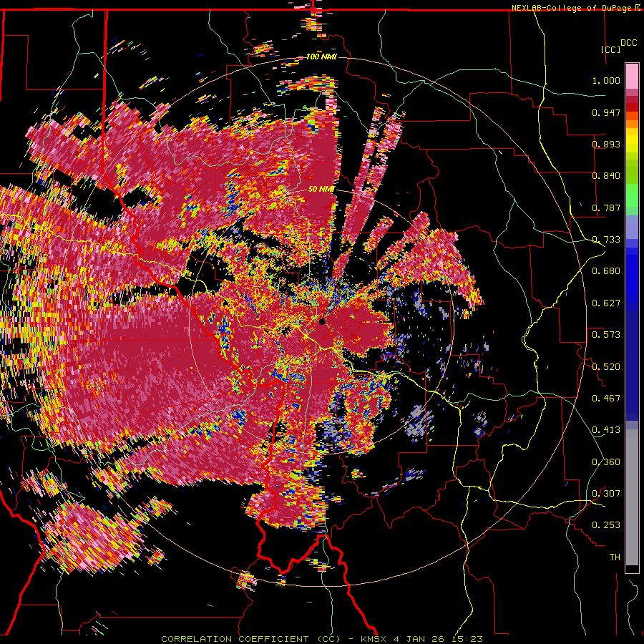Click the 0.840 scale label
644x644 pixels.
[x=606, y=176]
